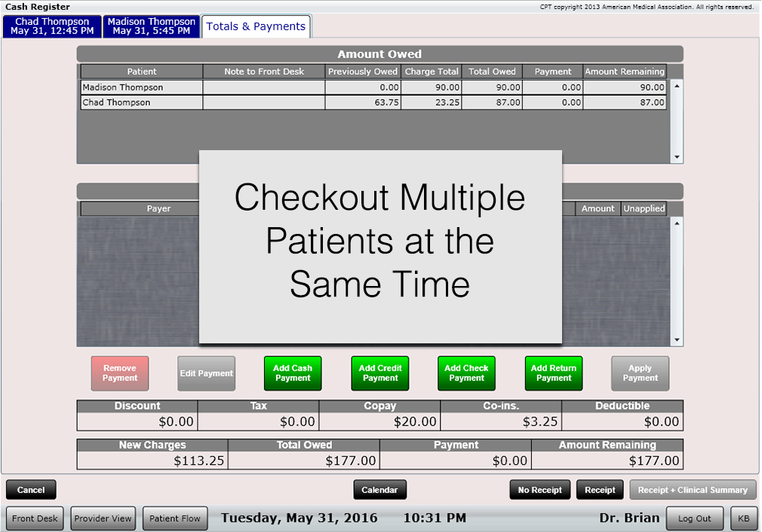Viewport: 762px width, 532px height.
Task: Click the Add Return Payment button
Action: coord(553,373)
